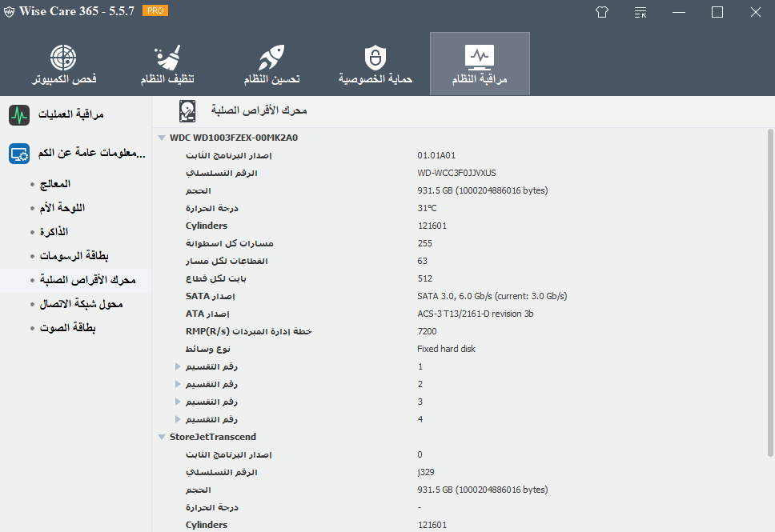The image size is (775, 532).
Task: Select Memory (الذاكرة) in sidebar
Action: tap(54, 232)
